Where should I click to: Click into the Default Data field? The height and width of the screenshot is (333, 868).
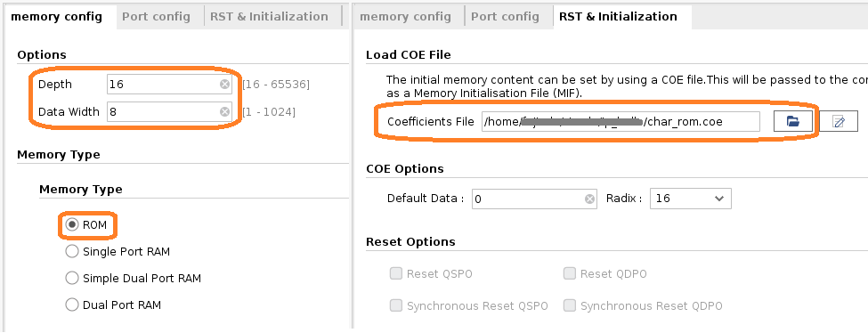pos(528,199)
